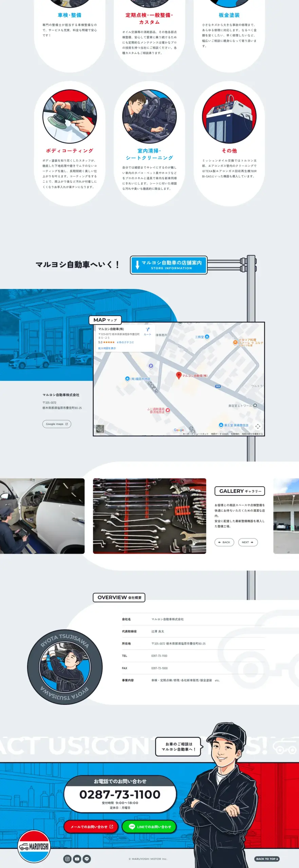Open the YouTube icon in the footer
The height and width of the screenshot is (868, 299).
(x=77, y=859)
